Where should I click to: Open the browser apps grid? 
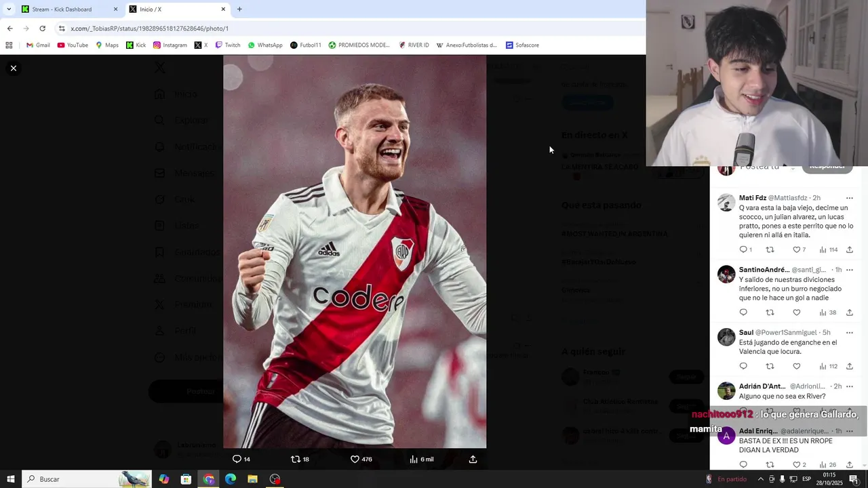pos(9,45)
